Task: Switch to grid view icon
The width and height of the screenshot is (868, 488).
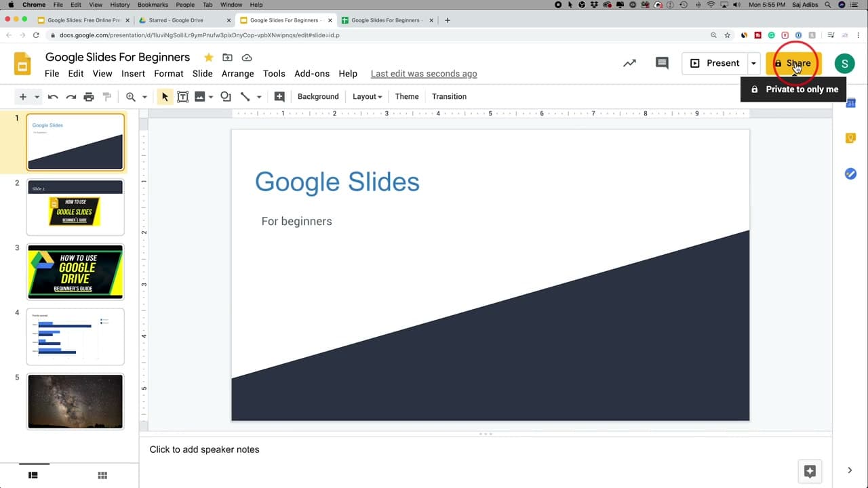Action: (x=102, y=476)
